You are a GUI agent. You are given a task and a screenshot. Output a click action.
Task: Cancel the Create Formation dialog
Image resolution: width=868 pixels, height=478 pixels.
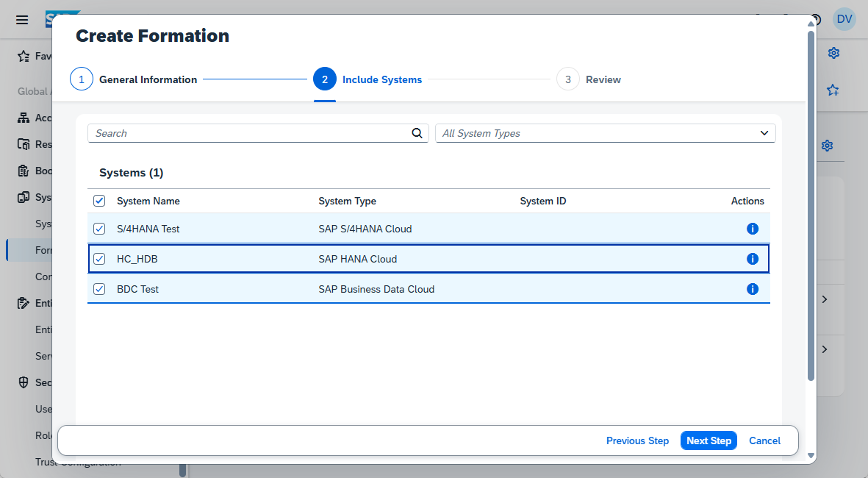(764, 441)
